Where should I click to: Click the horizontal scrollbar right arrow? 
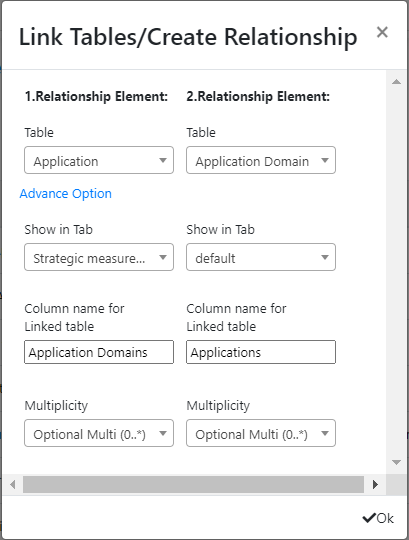coord(376,485)
